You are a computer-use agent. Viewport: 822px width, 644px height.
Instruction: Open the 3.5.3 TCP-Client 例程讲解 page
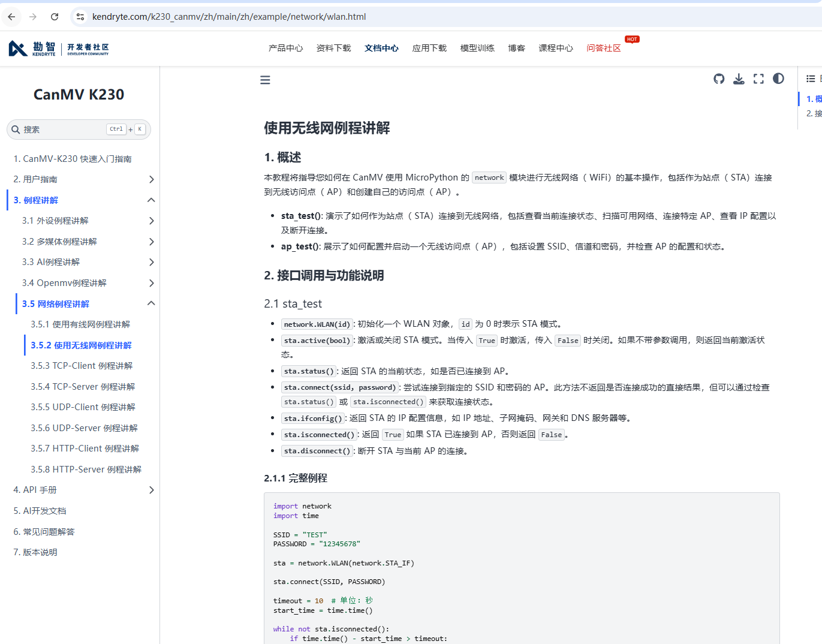point(82,366)
